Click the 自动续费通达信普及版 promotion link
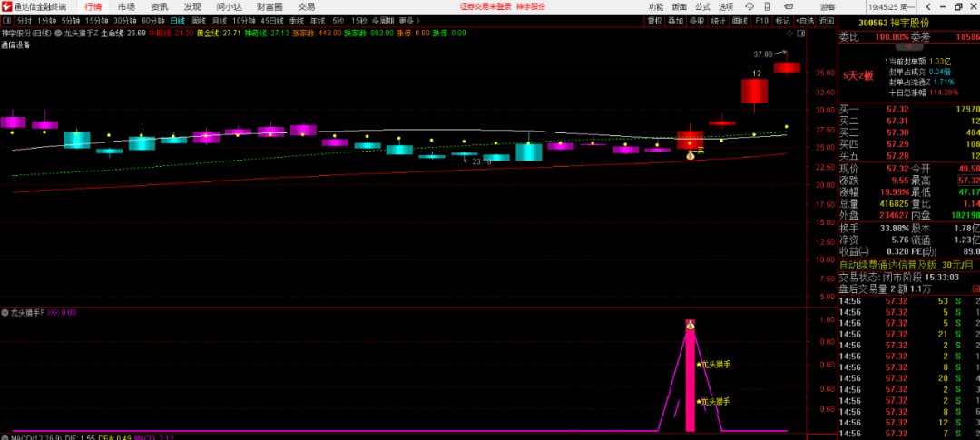The width and height of the screenshot is (980, 440). pos(894,265)
